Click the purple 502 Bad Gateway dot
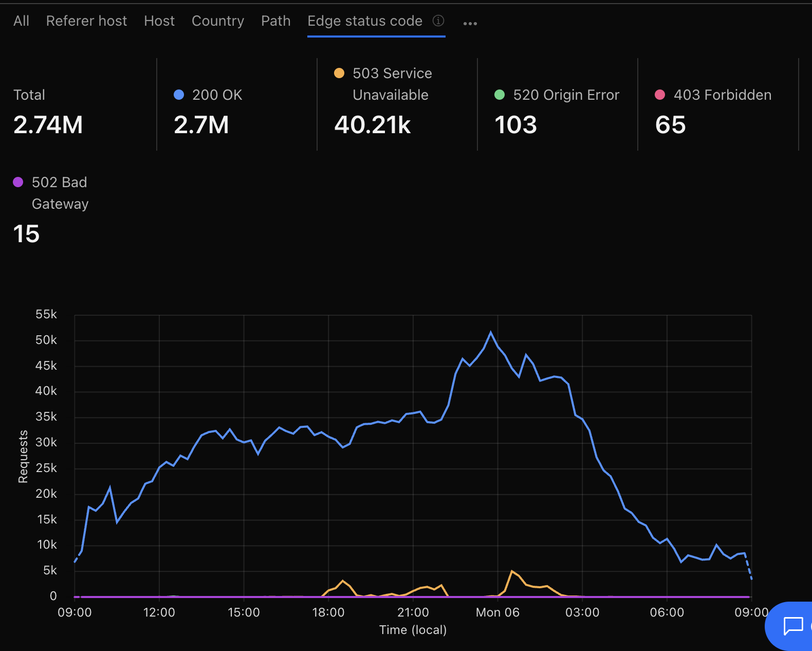 18,182
